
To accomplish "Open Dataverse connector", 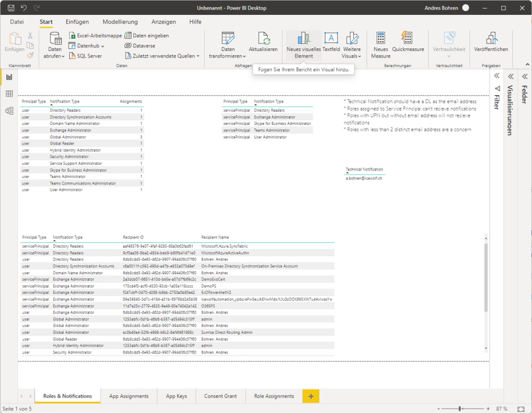I will 140,45.
